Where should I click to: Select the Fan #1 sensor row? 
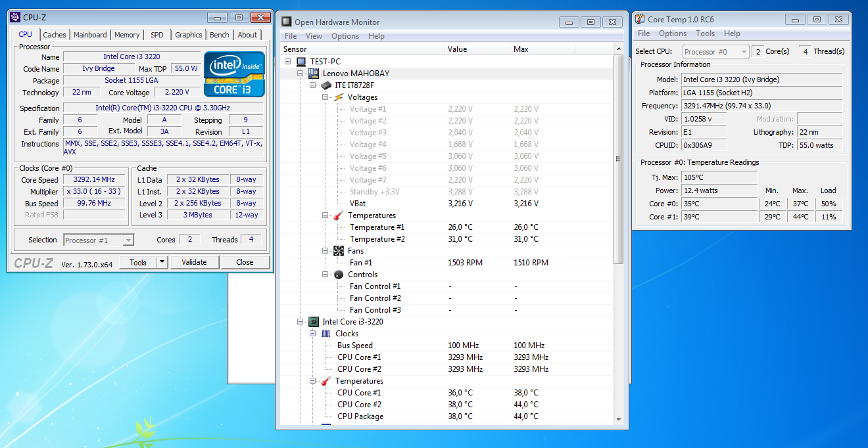click(446, 263)
